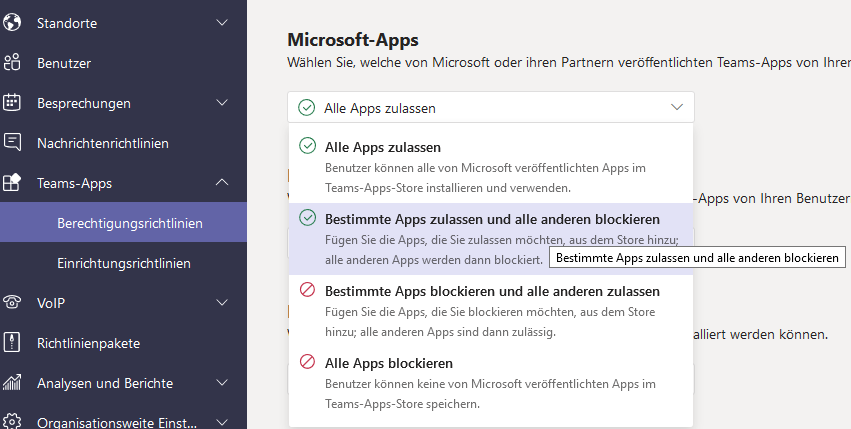851x429 pixels.
Task: Click the Analysen und Berichte chart icon
Action: [x=12, y=383]
